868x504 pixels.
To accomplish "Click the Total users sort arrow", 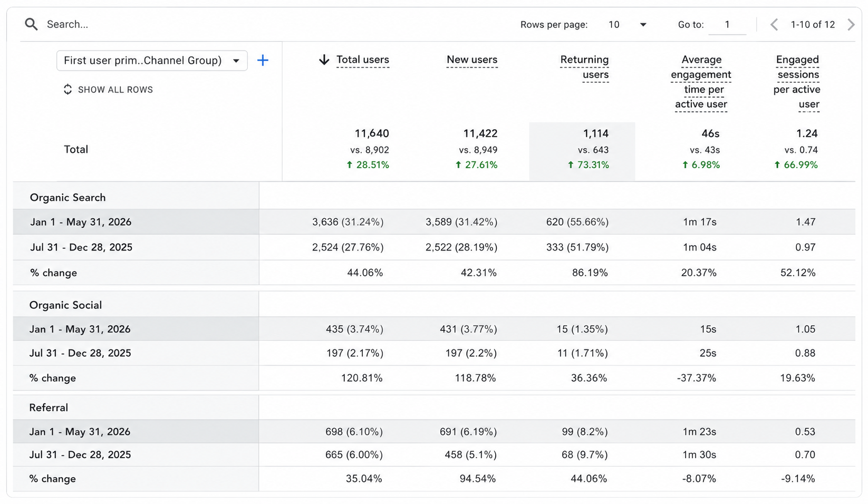I will click(324, 60).
